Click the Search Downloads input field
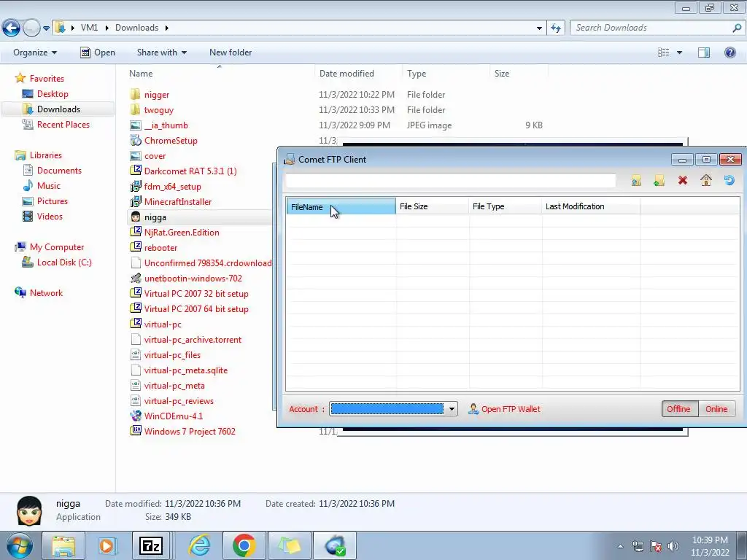 [651, 28]
